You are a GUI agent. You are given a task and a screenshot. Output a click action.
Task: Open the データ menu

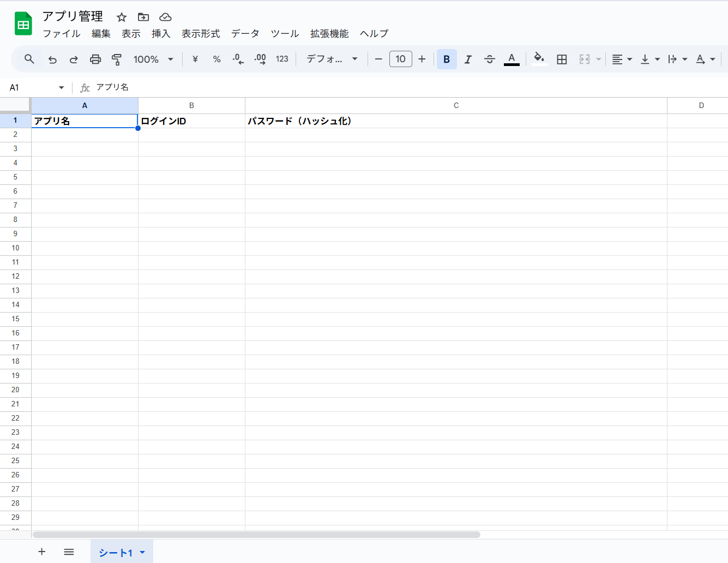coord(245,34)
